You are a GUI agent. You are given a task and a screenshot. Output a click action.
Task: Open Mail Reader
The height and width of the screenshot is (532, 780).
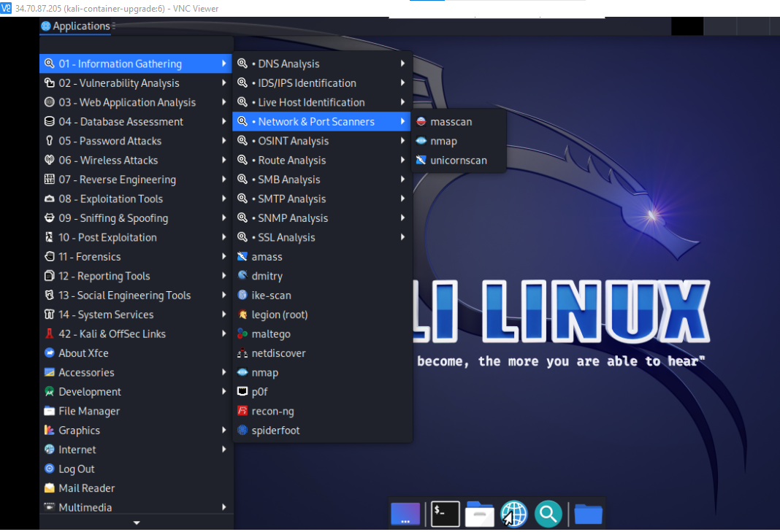coord(135,489)
